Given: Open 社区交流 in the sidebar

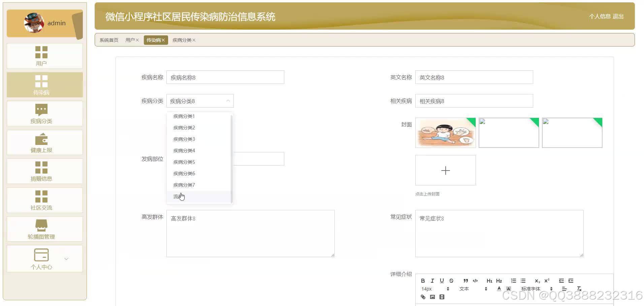Looking at the screenshot, I should (x=45, y=200).
